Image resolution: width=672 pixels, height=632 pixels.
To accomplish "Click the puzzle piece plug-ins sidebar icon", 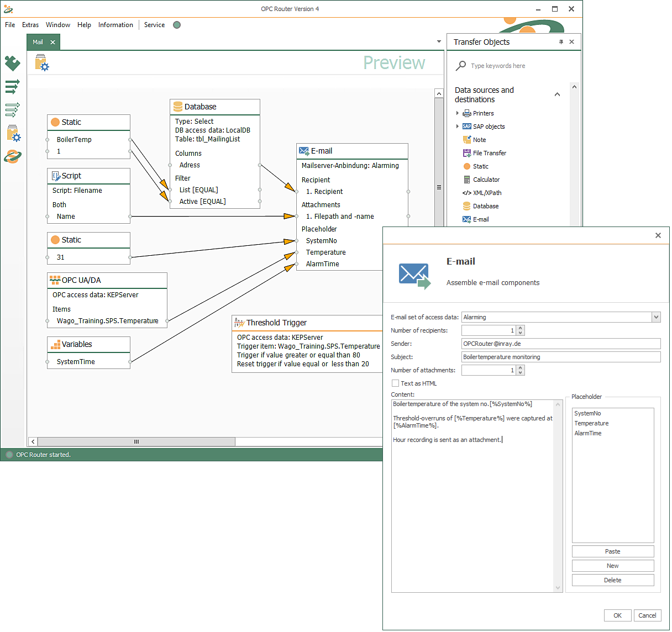I will [x=12, y=63].
